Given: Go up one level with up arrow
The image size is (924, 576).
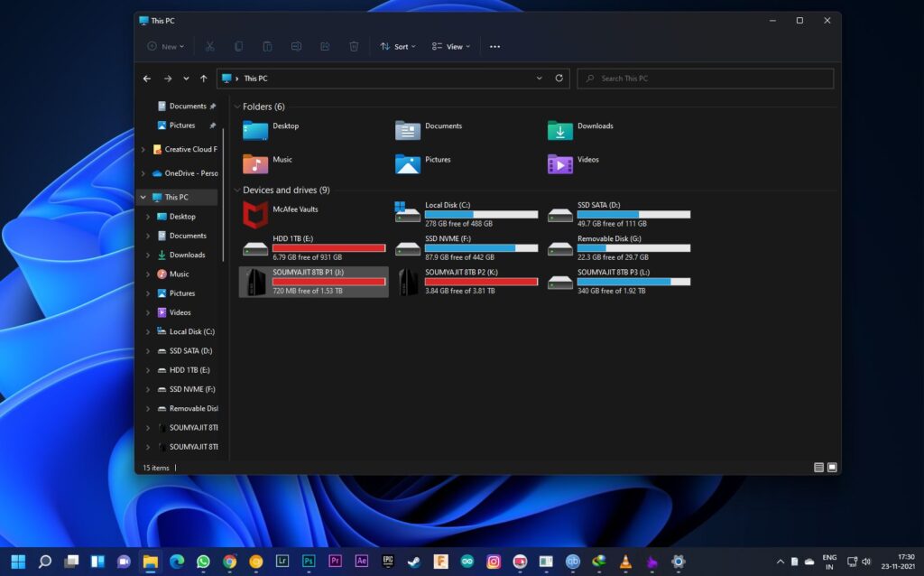Looking at the screenshot, I should click(203, 79).
